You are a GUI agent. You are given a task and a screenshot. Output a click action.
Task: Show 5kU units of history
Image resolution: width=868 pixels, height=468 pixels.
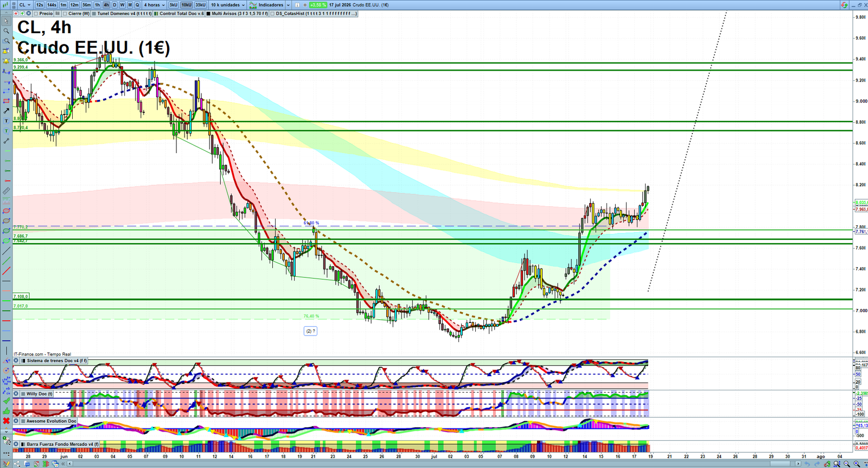point(174,5)
